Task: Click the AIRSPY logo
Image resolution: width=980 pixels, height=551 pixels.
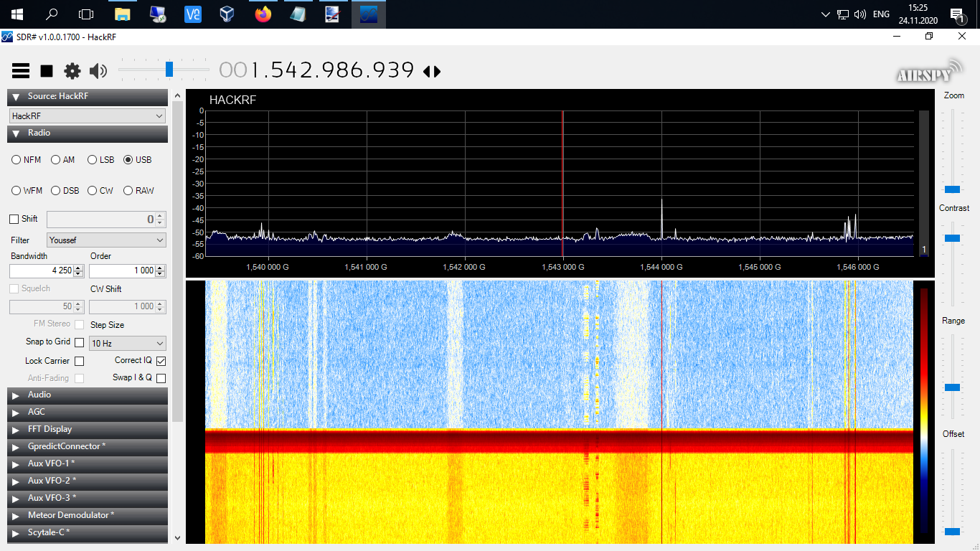Action: [x=928, y=72]
